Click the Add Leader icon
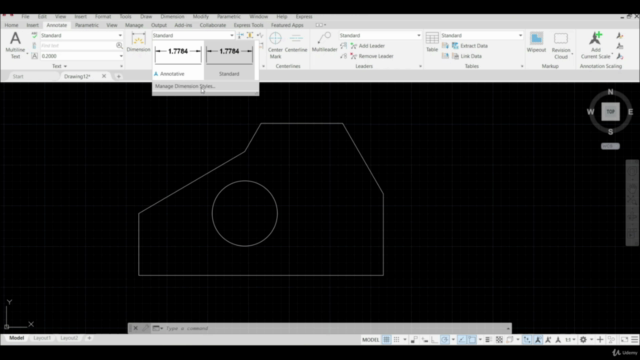 point(353,46)
